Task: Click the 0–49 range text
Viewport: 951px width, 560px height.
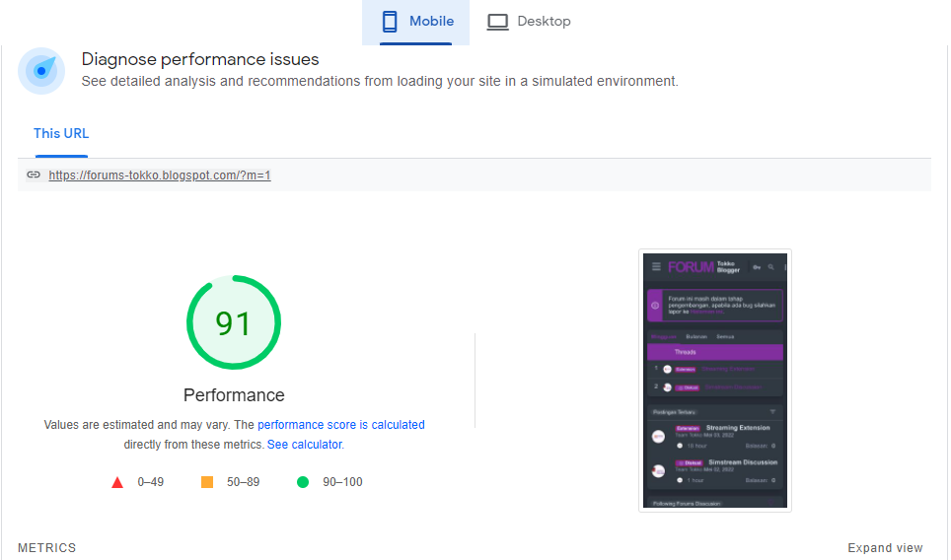Action: pos(150,482)
